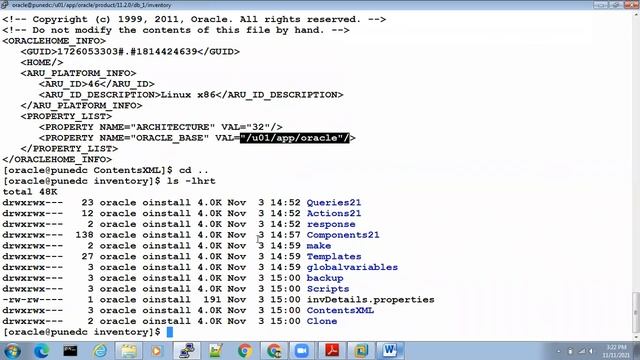Screen dimensions: 640x360
Task: Switch to Microsoft Word in taskbar
Action: click(390, 351)
